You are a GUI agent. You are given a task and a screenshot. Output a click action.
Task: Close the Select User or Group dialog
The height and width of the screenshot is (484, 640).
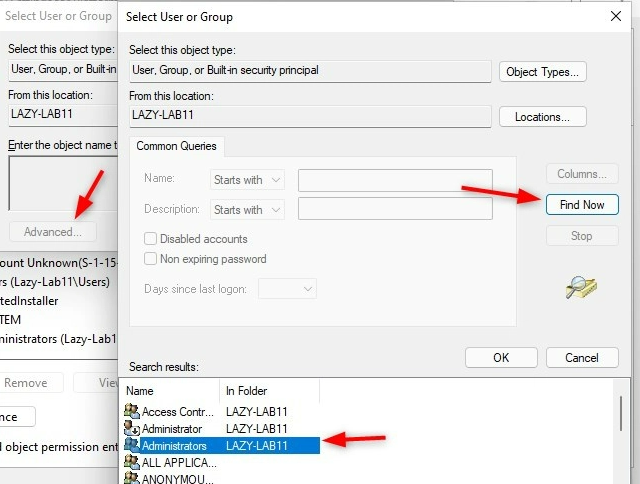pos(616,16)
